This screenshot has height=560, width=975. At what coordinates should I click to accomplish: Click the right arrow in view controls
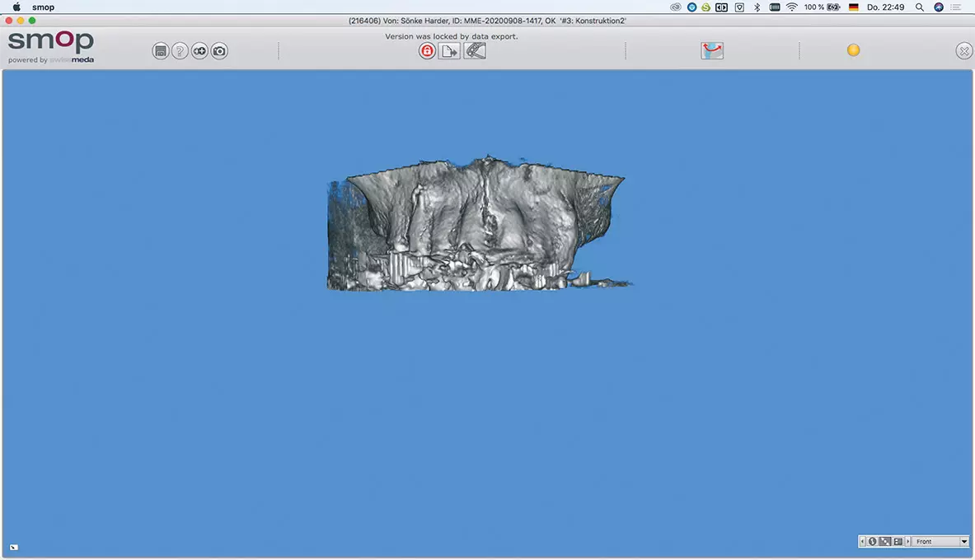(x=908, y=541)
